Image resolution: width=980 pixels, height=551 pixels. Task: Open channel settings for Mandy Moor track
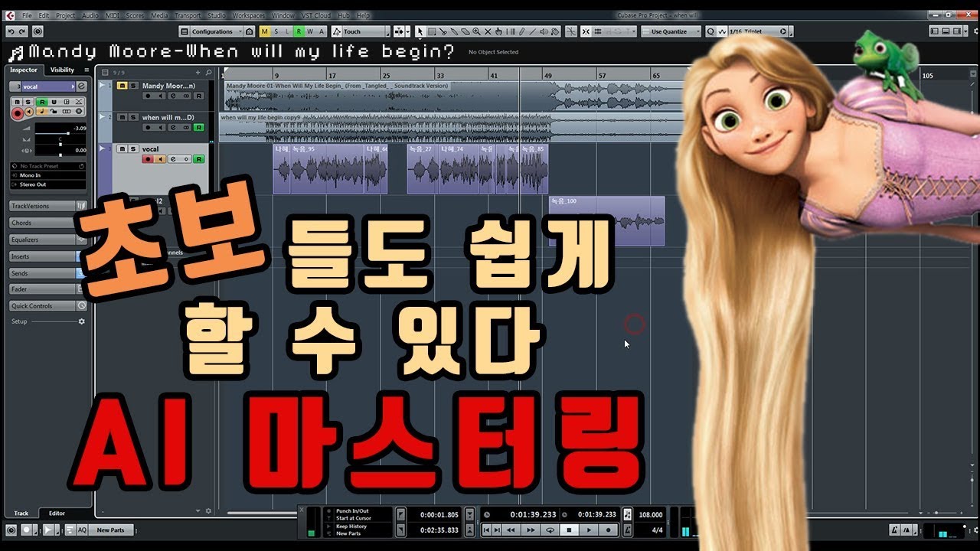pyautogui.click(x=173, y=96)
